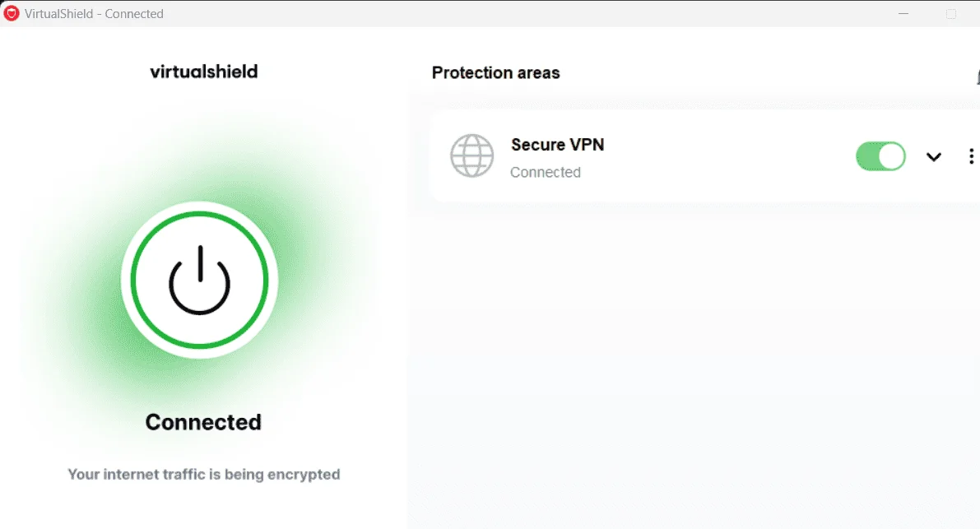The width and height of the screenshot is (980, 529).
Task: Disable the Secure VPN toggle switch
Action: pyautogui.click(x=880, y=156)
